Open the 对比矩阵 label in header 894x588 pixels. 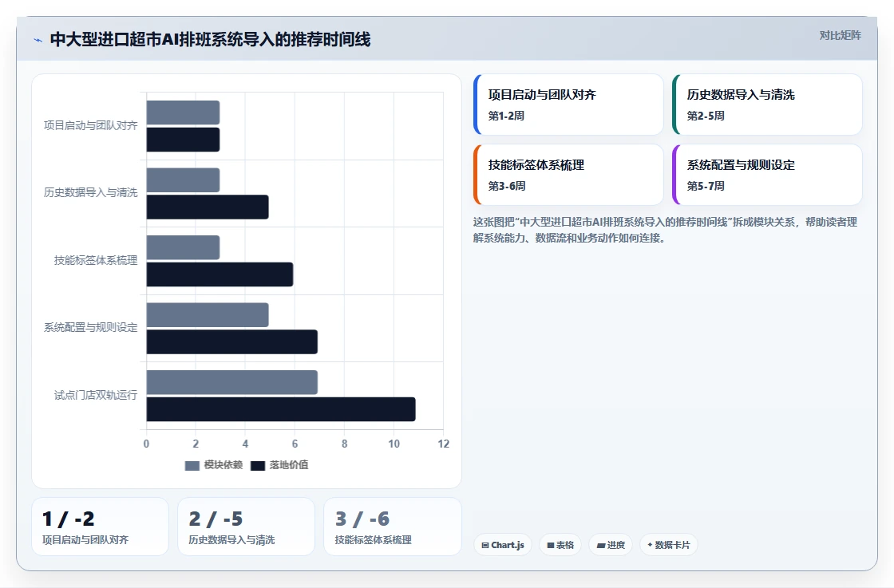840,35
